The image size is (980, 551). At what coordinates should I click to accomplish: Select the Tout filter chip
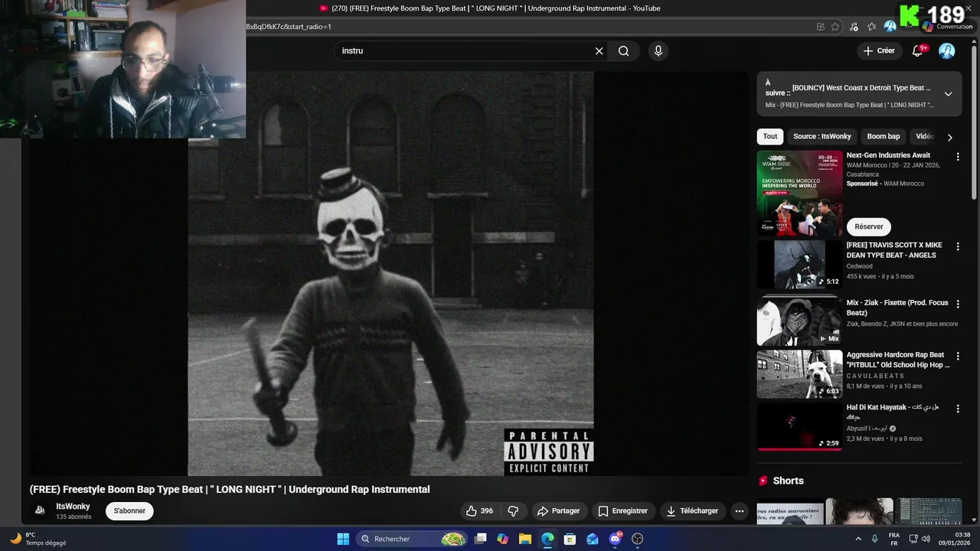coord(770,136)
